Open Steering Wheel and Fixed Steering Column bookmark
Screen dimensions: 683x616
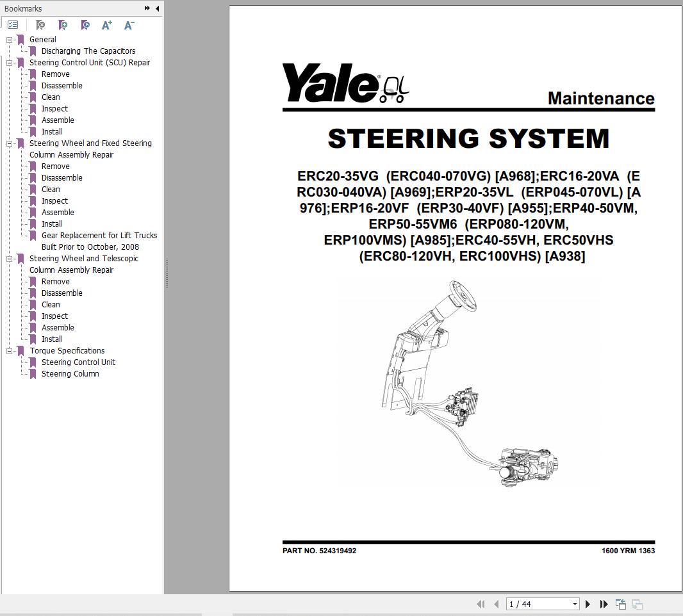pyautogui.click(x=90, y=149)
